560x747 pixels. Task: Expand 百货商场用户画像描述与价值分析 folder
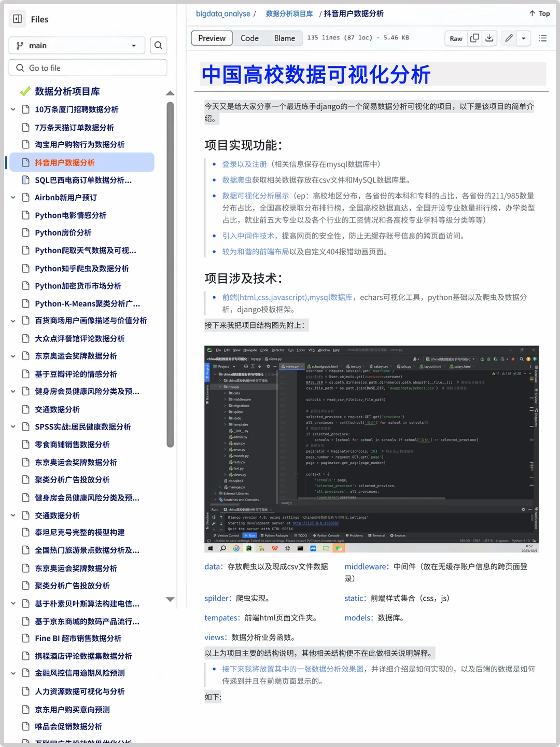(13, 321)
